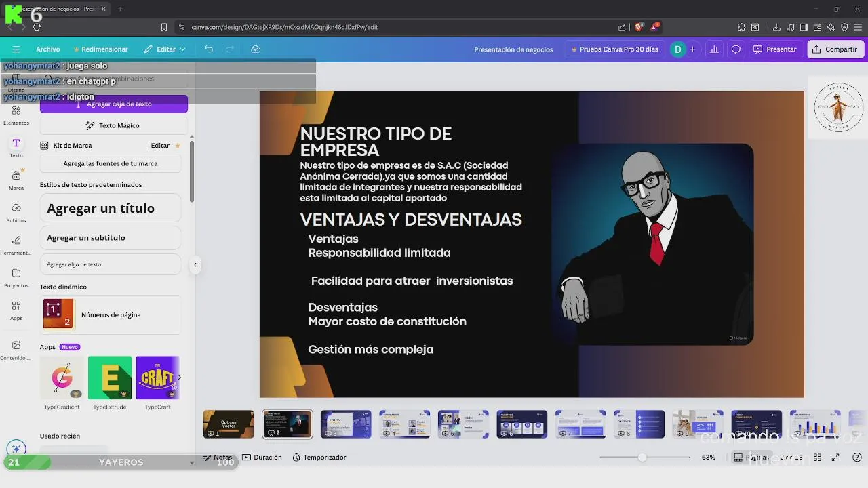This screenshot has height=488, width=868.
Task: Select the 'VENTAJAS Y DESVENTAJAS' heading
Action: pyautogui.click(x=411, y=220)
